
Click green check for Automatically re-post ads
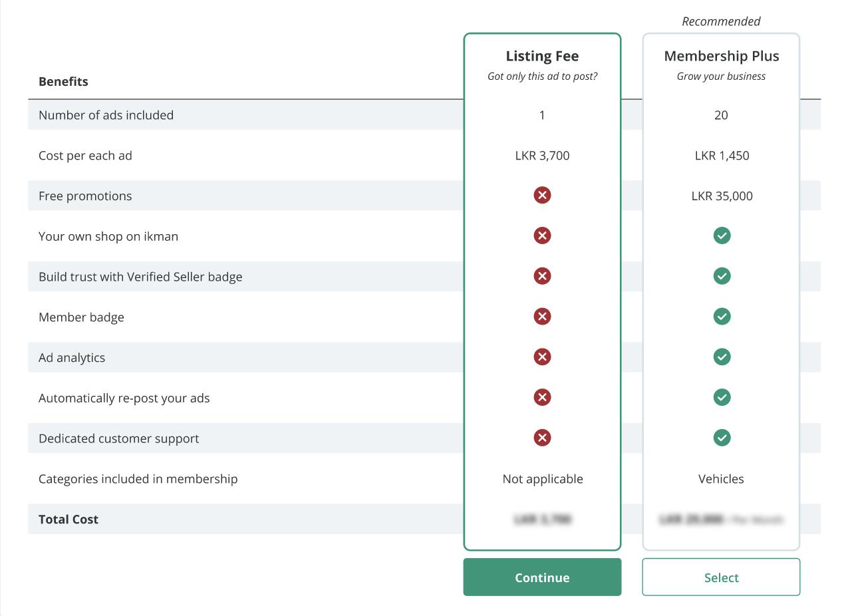click(721, 398)
